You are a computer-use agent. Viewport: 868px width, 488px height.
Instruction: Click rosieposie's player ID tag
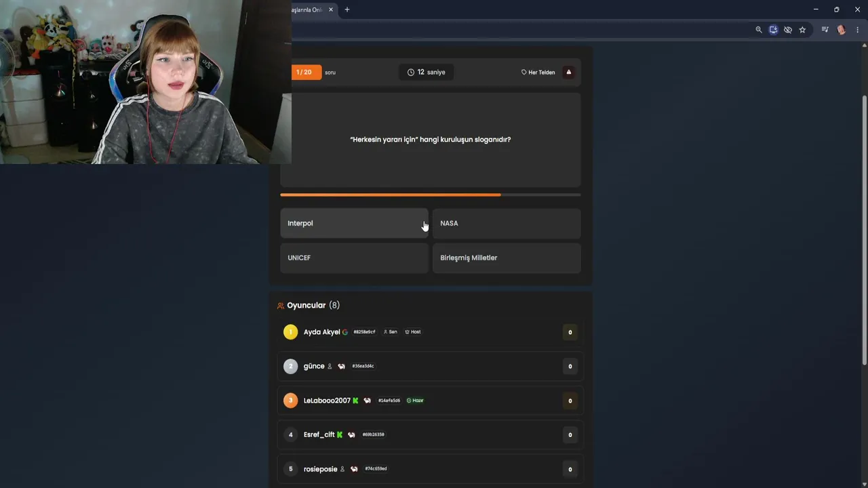376,469
